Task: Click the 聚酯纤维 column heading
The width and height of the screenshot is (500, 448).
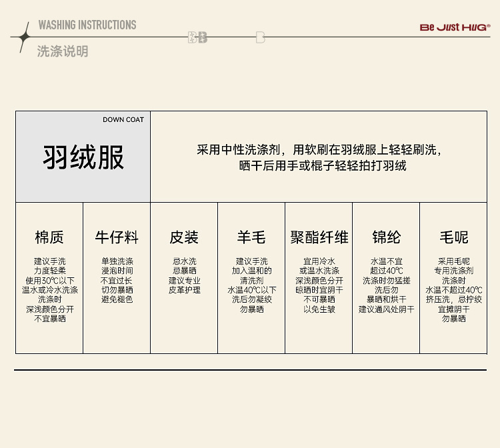Action: (319, 237)
